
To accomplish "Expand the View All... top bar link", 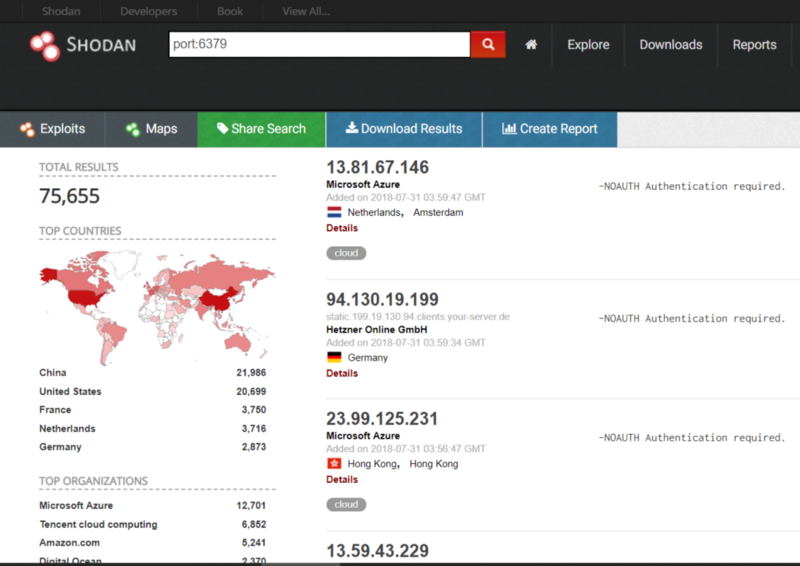I will click(x=306, y=11).
